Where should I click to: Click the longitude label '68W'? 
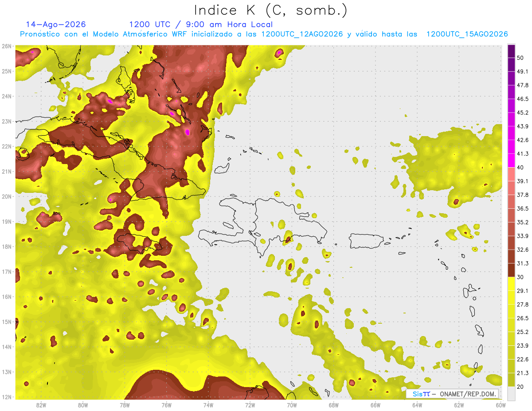point(334,405)
